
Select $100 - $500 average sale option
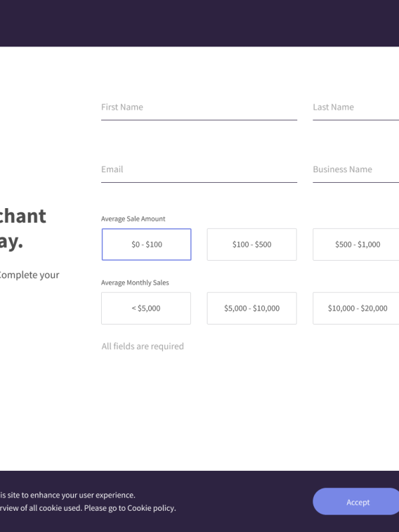[x=251, y=245]
